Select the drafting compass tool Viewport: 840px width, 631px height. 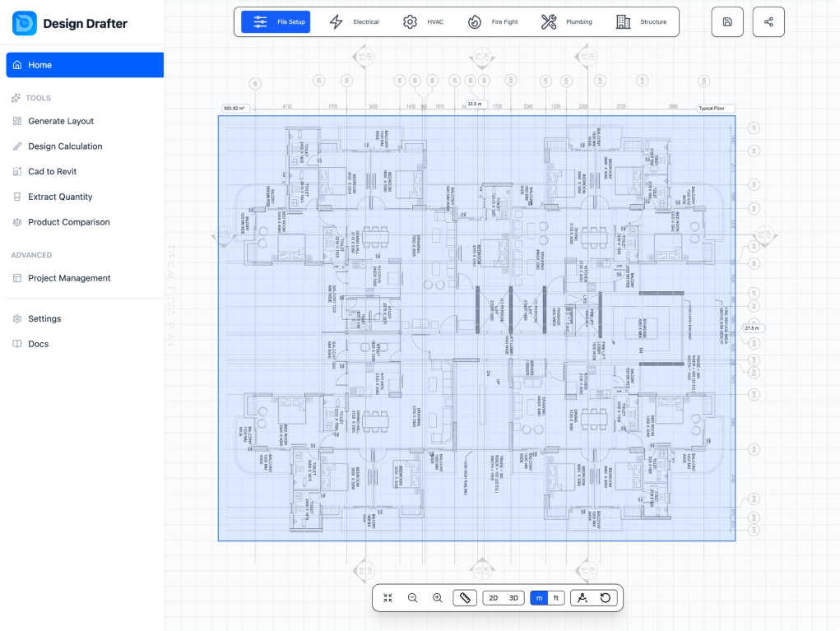pos(582,598)
